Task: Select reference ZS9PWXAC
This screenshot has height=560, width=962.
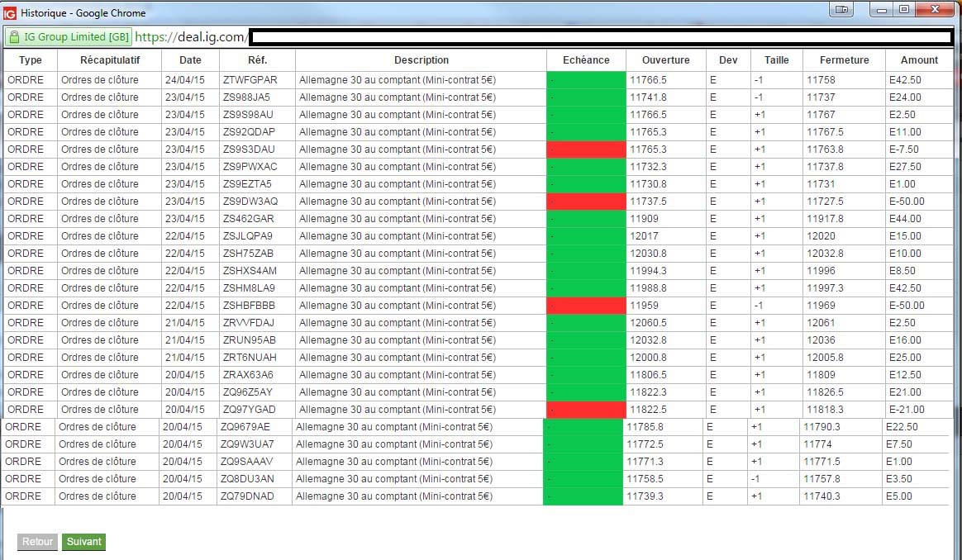Action: tap(250, 167)
